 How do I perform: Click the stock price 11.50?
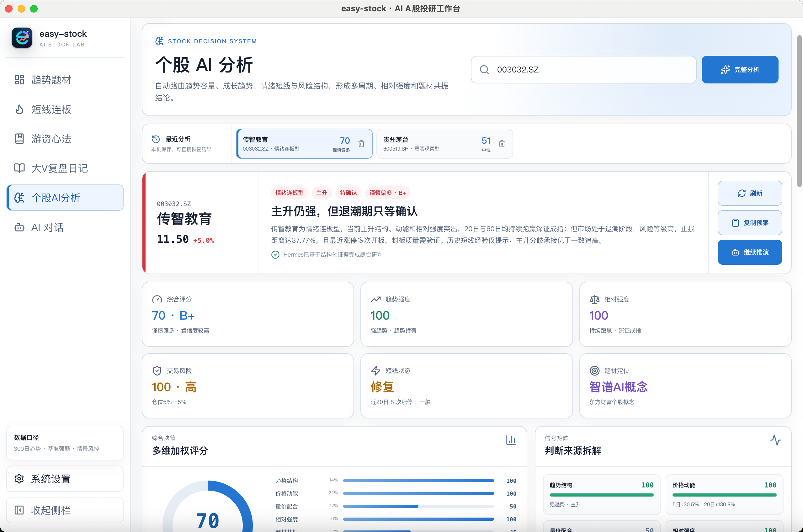click(x=173, y=239)
